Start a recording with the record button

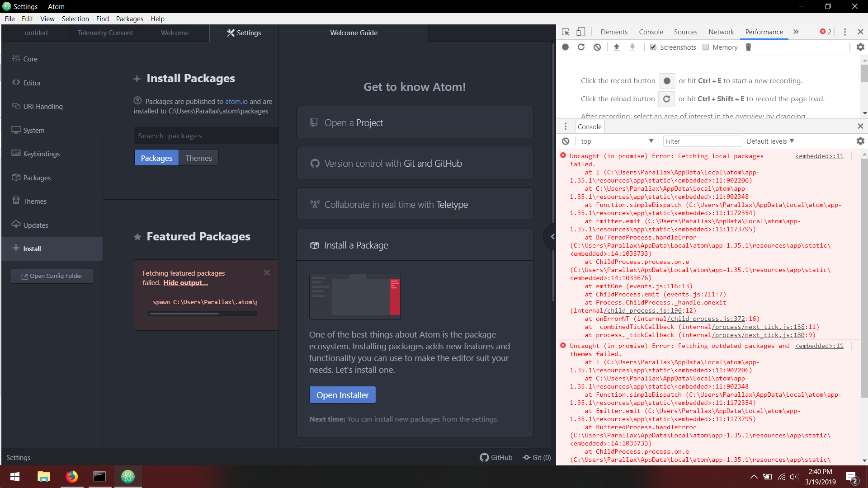565,47
